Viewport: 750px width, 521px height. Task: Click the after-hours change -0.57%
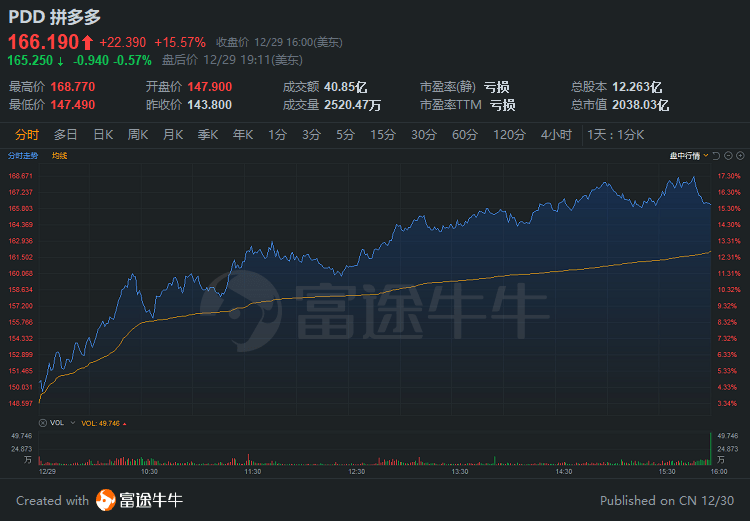pyautogui.click(x=132, y=60)
